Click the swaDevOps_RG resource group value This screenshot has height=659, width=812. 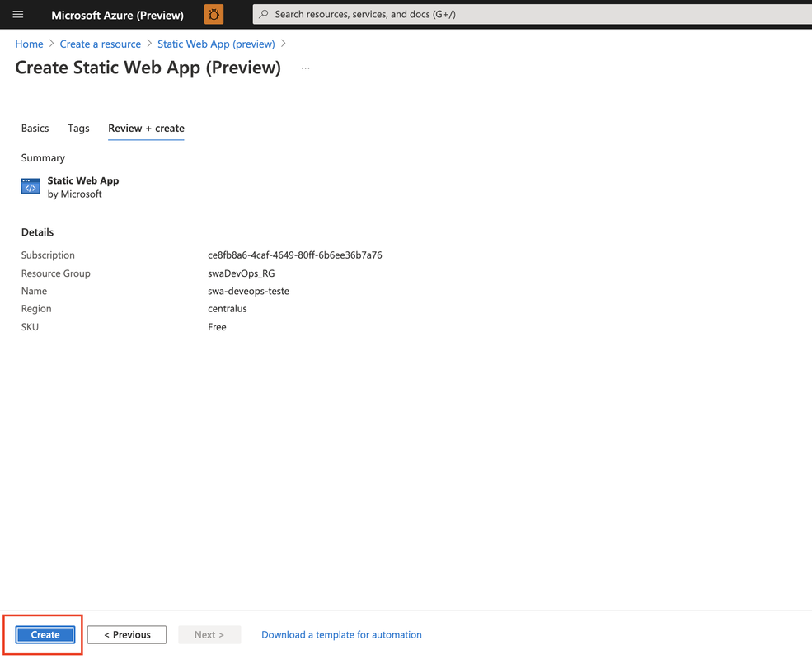click(242, 273)
